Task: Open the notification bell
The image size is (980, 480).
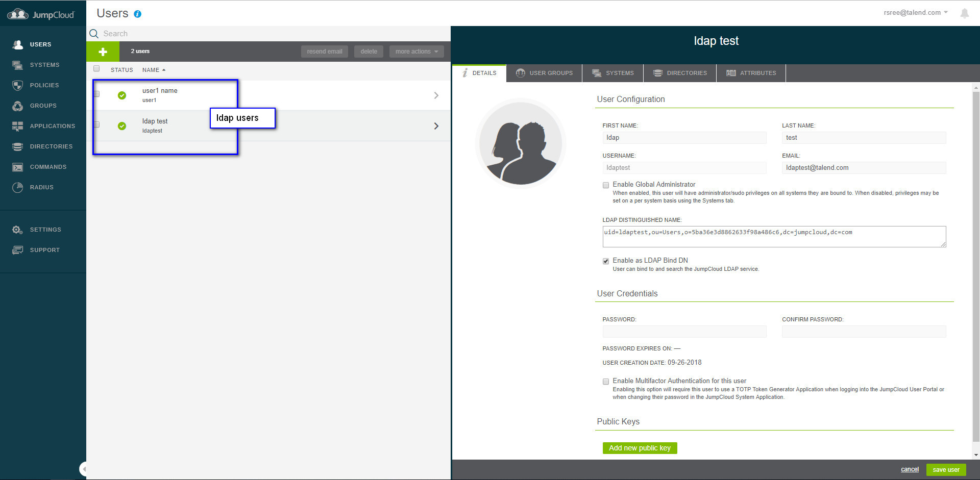Action: coord(965,13)
